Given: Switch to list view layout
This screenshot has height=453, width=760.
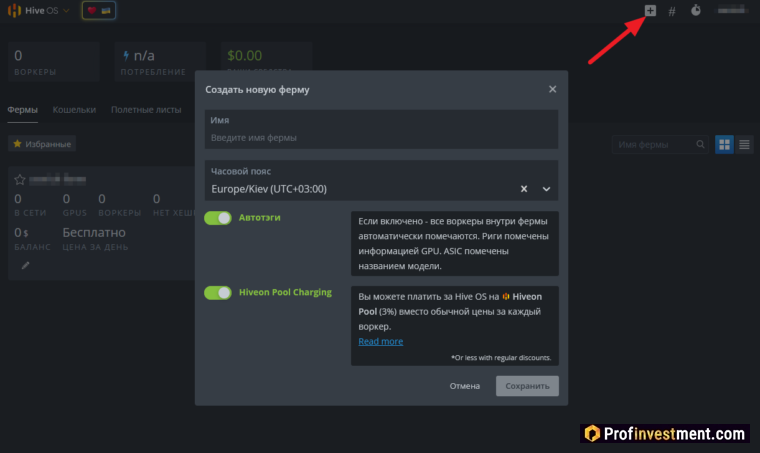Looking at the screenshot, I should (x=744, y=145).
